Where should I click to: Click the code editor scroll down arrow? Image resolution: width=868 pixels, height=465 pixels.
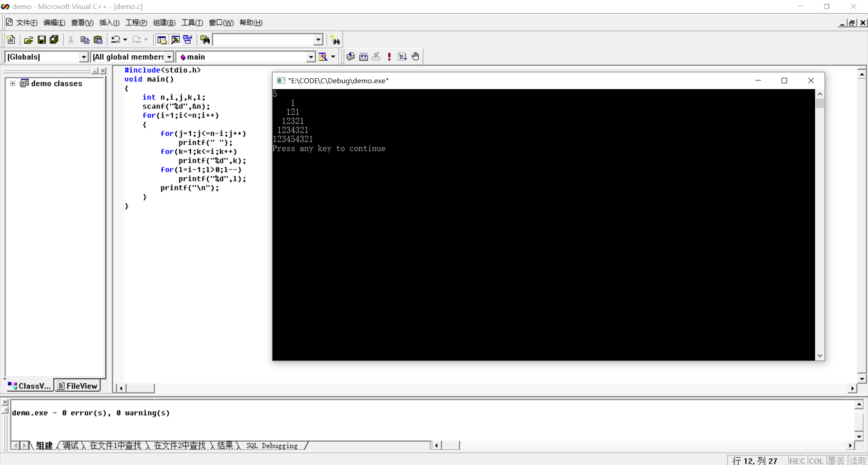pyautogui.click(x=862, y=379)
